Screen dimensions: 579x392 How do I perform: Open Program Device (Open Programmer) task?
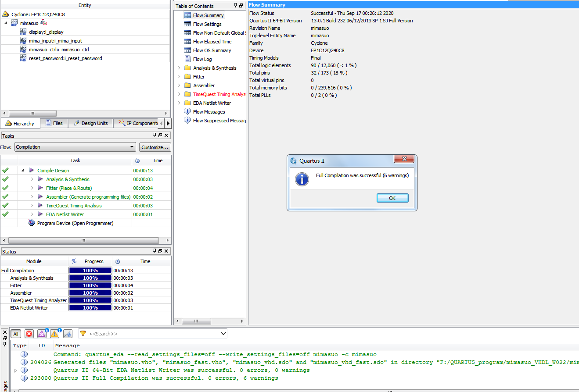pos(75,223)
